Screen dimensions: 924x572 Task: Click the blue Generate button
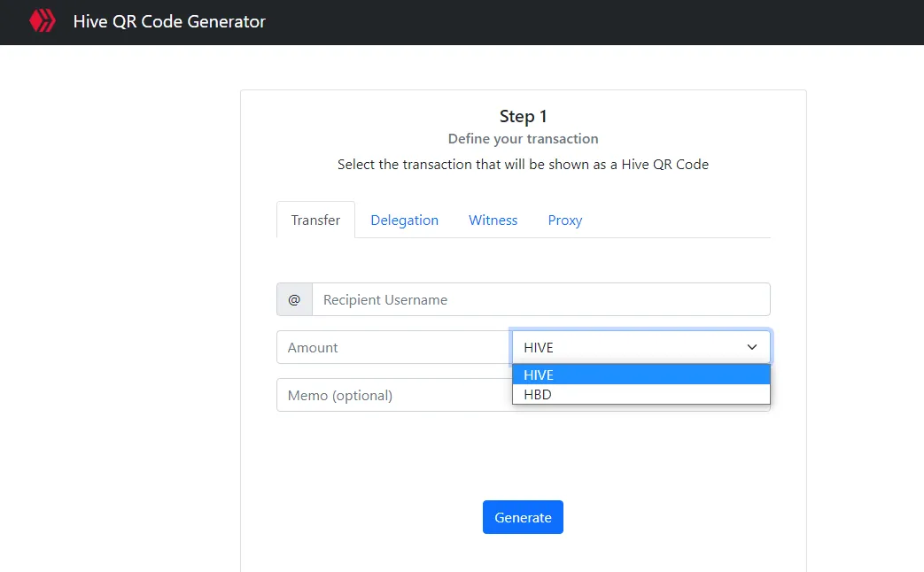click(523, 517)
